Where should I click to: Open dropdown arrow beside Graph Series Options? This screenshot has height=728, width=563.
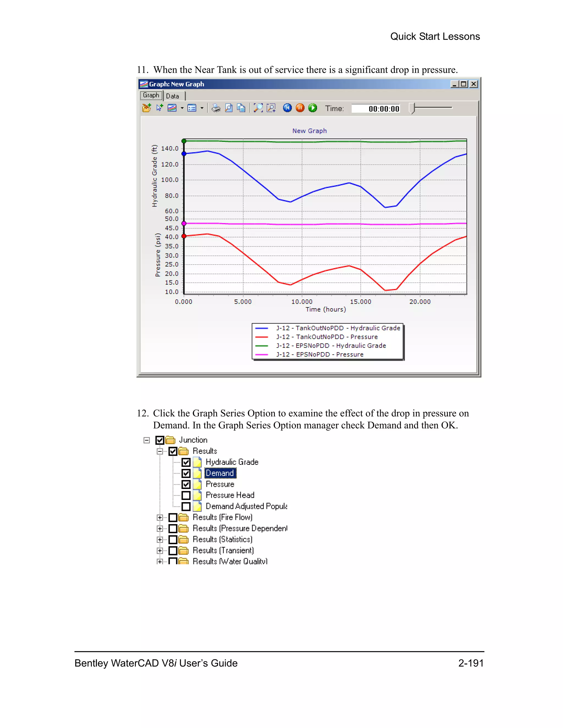coord(182,108)
